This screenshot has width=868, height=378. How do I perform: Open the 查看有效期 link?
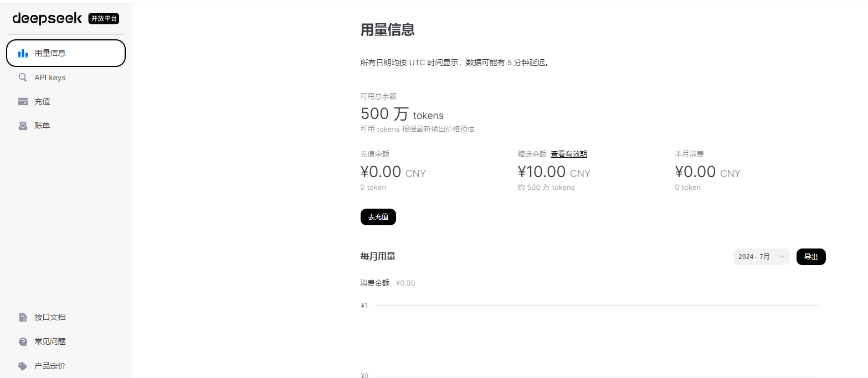click(569, 154)
